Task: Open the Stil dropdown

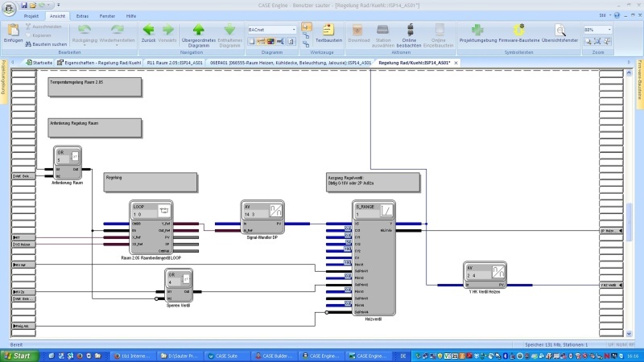Action: click(605, 15)
